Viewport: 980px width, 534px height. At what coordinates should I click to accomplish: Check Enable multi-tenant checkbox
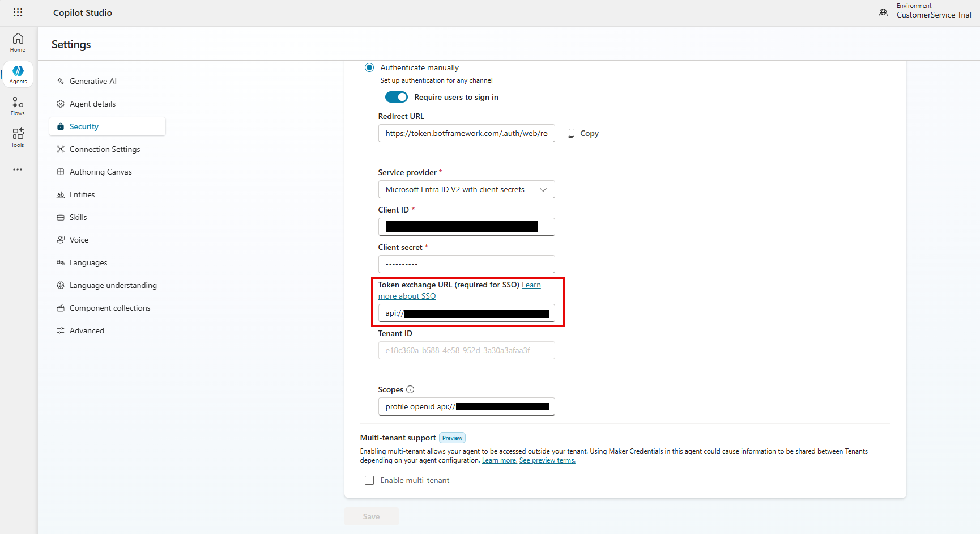coord(369,480)
